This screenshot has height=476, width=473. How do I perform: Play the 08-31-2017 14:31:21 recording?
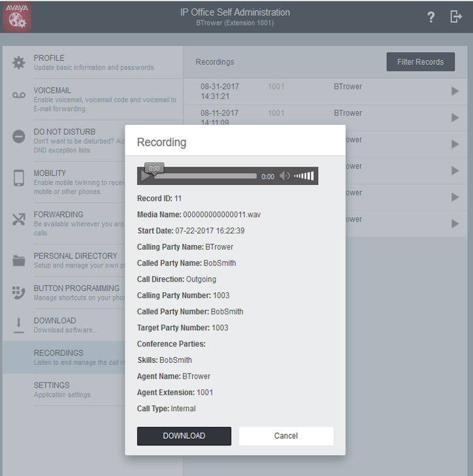pos(455,92)
